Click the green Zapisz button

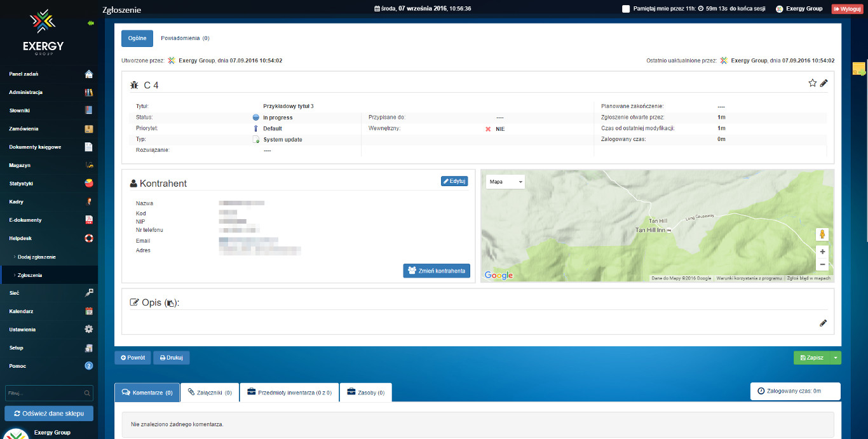coord(812,358)
